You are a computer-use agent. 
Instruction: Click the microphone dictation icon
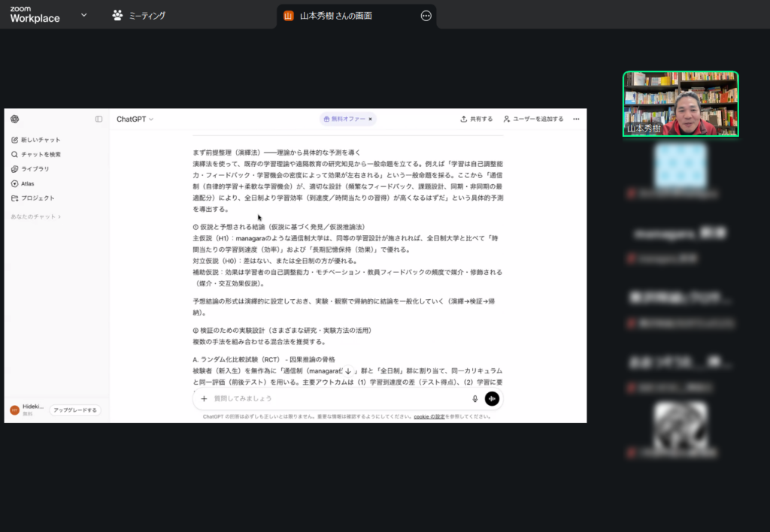(x=474, y=399)
